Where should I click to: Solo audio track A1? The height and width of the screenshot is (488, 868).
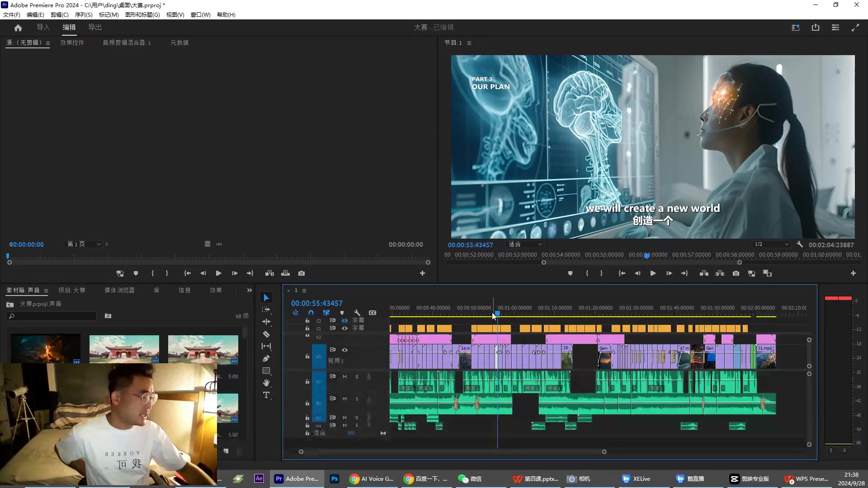[357, 376]
